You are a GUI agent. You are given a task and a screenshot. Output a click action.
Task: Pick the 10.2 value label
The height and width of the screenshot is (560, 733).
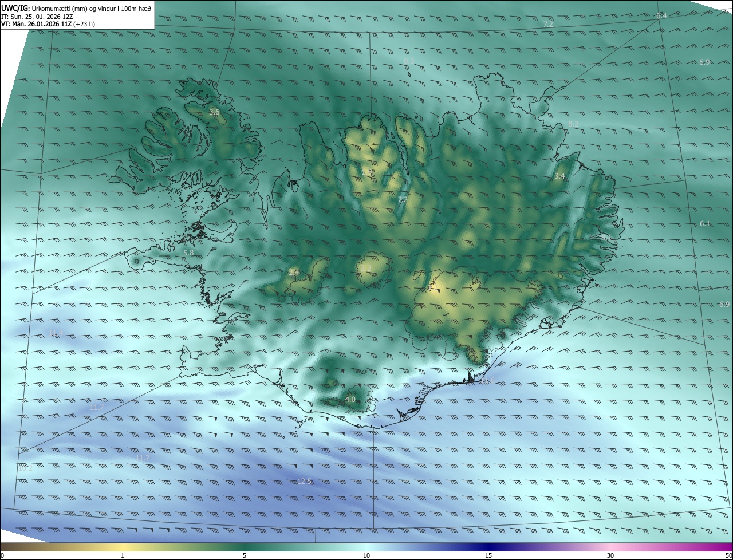(x=25, y=468)
